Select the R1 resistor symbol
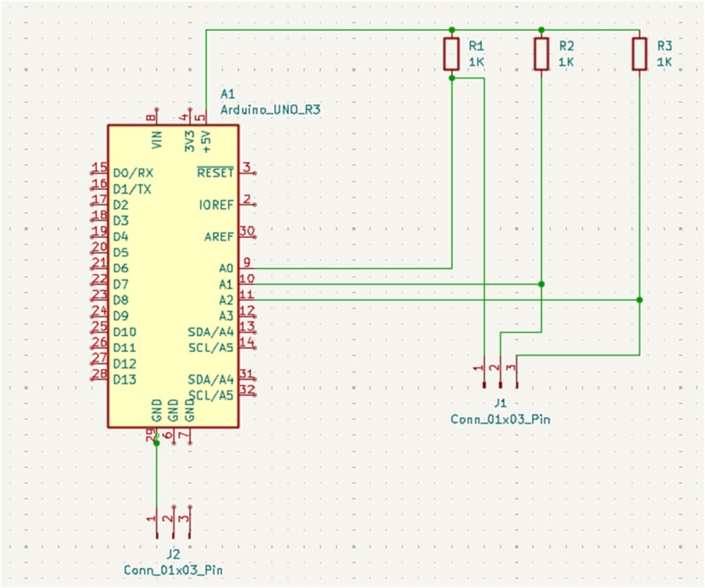This screenshot has height=588, width=705. pyautogui.click(x=451, y=54)
